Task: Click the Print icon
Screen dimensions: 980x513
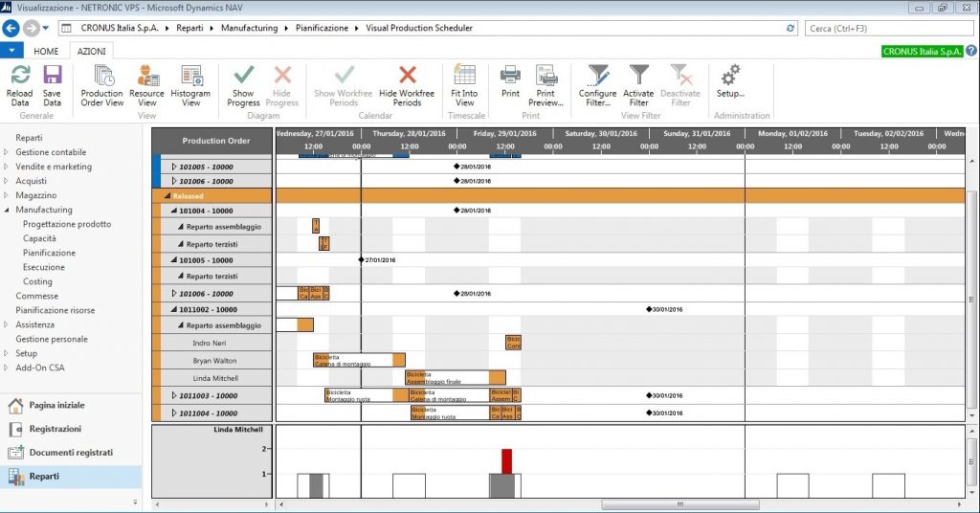Action: click(510, 75)
